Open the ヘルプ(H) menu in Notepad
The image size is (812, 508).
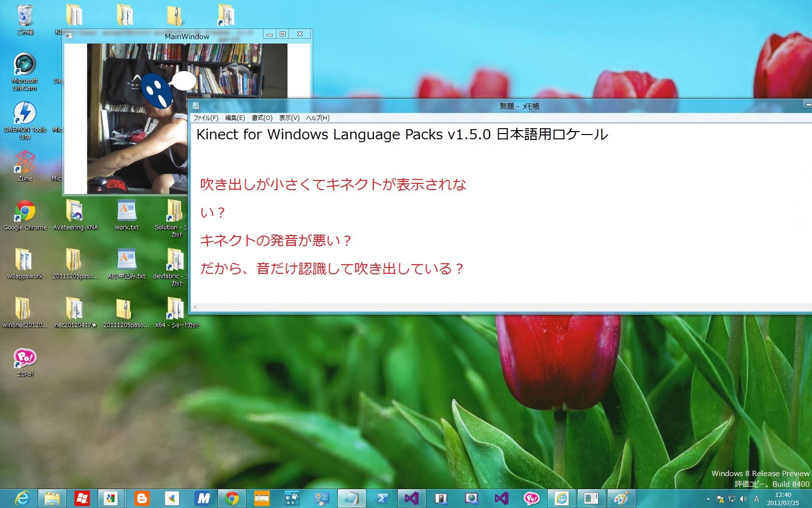(318, 118)
